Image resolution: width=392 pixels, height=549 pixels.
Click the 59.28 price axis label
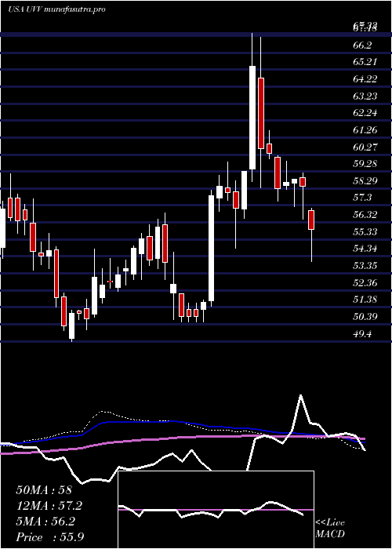pyautogui.click(x=365, y=164)
